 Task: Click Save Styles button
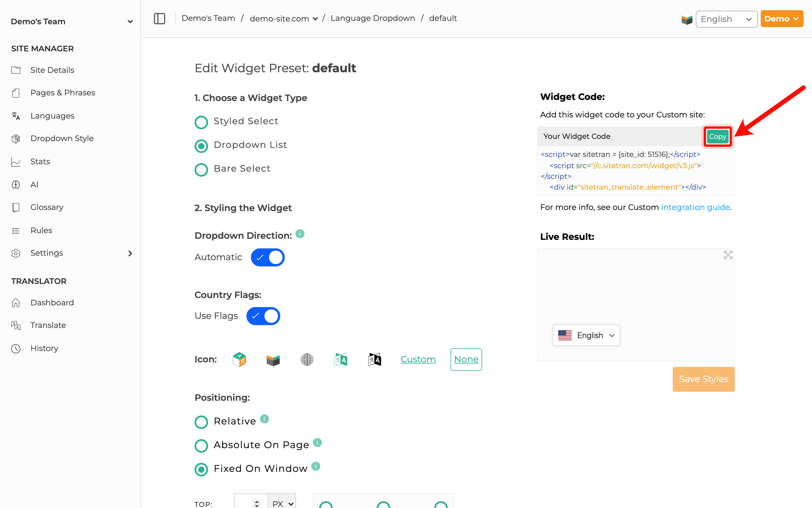point(703,379)
